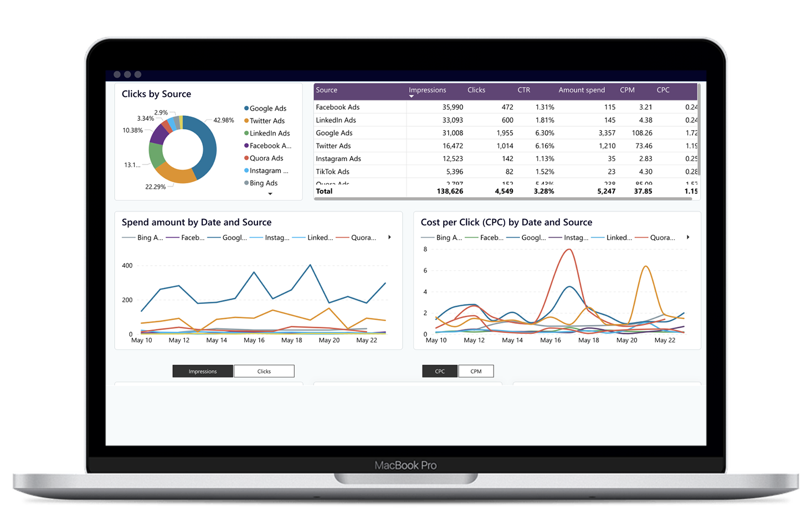Sort table by CTR column header

point(524,90)
